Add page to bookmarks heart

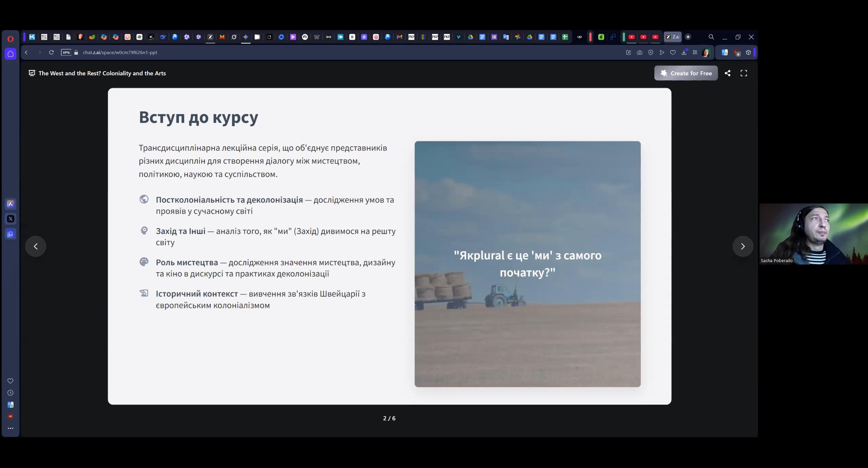(673, 53)
